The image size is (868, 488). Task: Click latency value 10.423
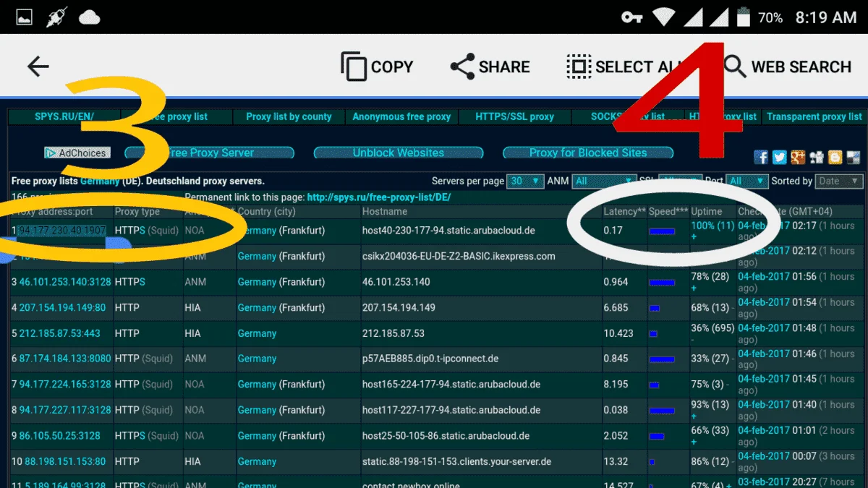click(618, 333)
